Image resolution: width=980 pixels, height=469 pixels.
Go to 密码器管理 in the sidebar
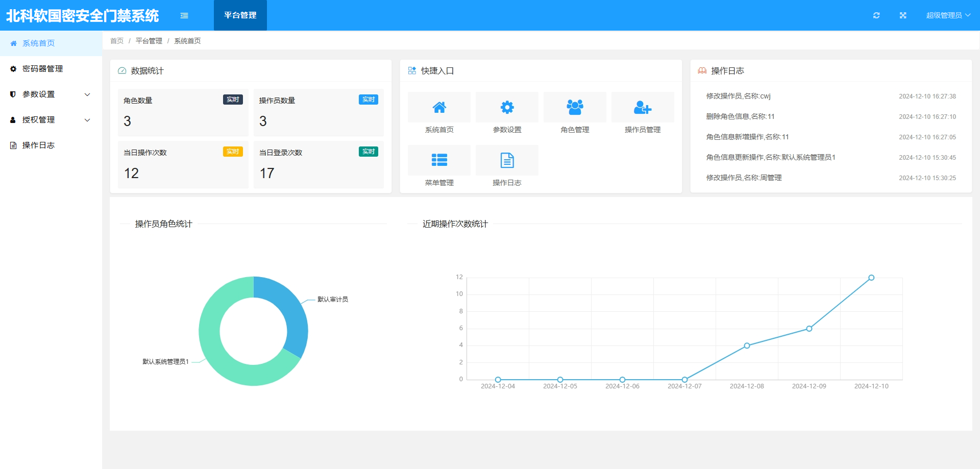(x=42, y=69)
